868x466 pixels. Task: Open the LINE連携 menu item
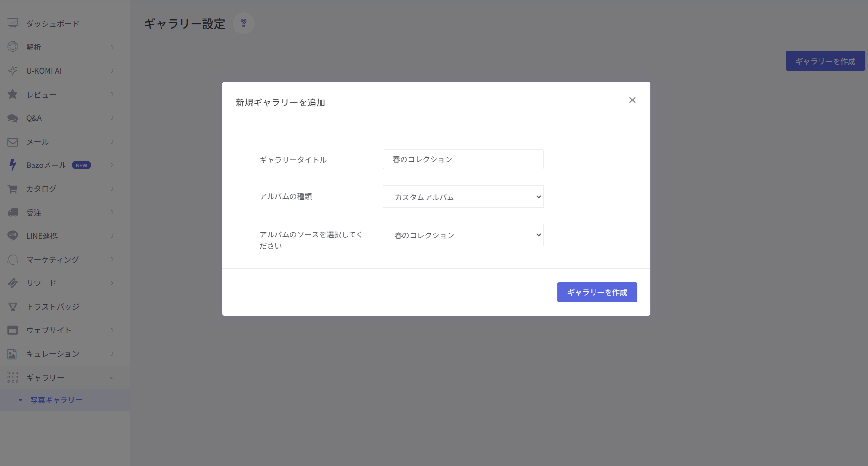[65, 236]
